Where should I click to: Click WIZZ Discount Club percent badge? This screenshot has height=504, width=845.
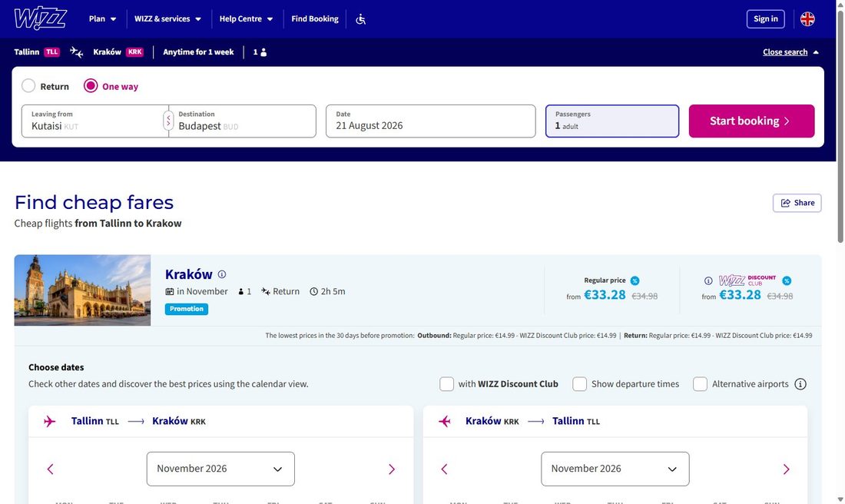coord(787,281)
